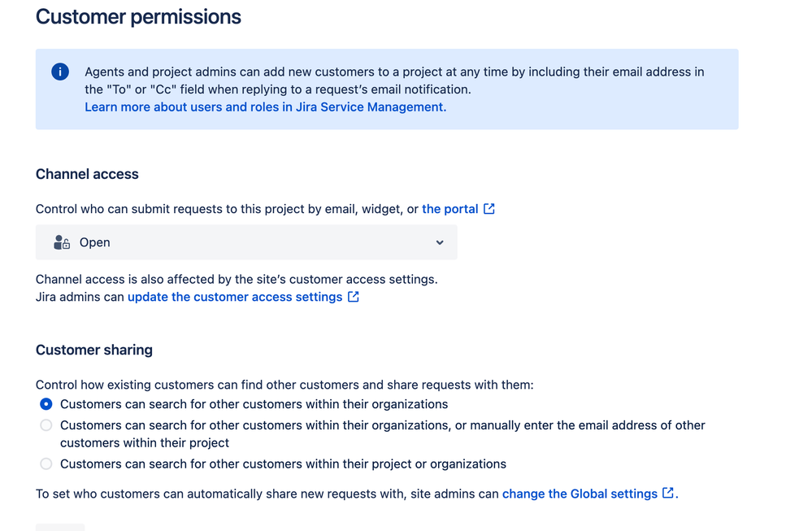Open "Learn more about users and roles" link
Image resolution: width=812 pixels, height=531 pixels.
click(x=264, y=107)
